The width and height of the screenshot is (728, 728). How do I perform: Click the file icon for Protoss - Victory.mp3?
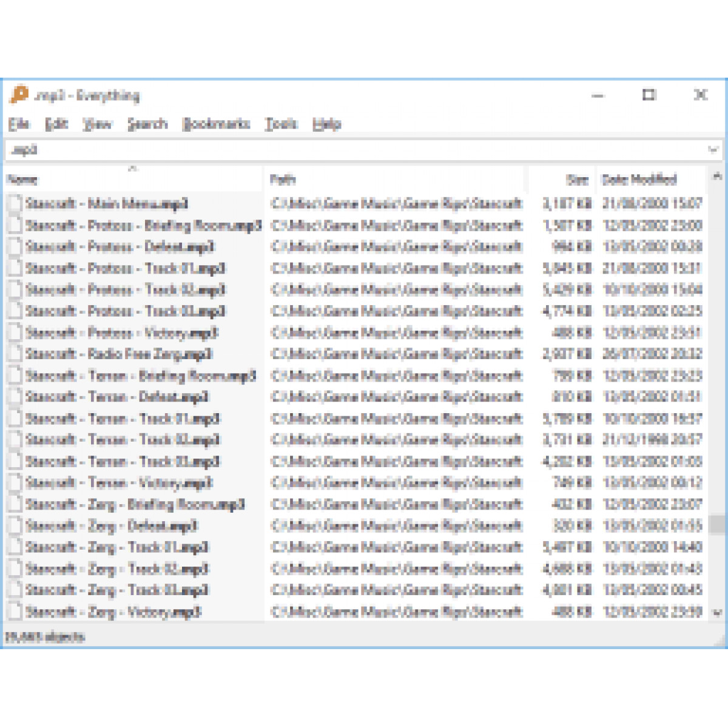click(15, 332)
